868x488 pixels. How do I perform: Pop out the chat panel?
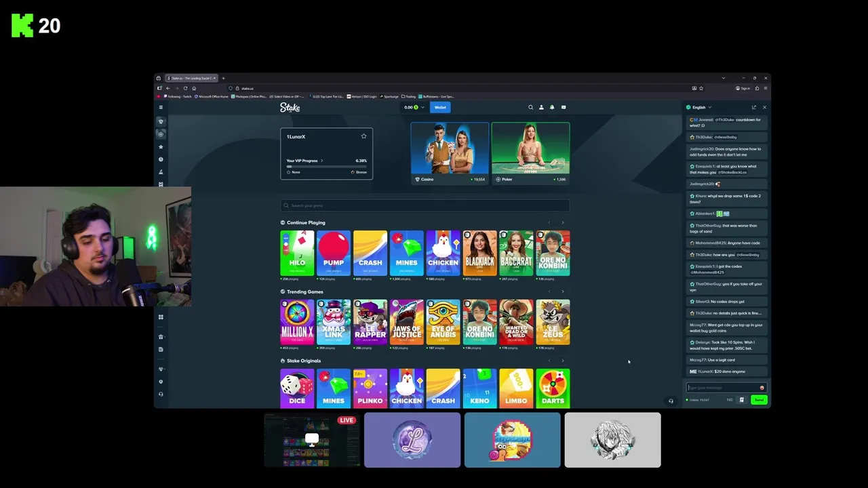click(753, 107)
